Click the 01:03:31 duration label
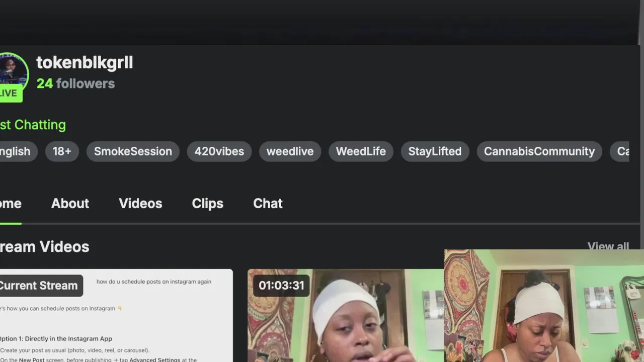 (281, 286)
